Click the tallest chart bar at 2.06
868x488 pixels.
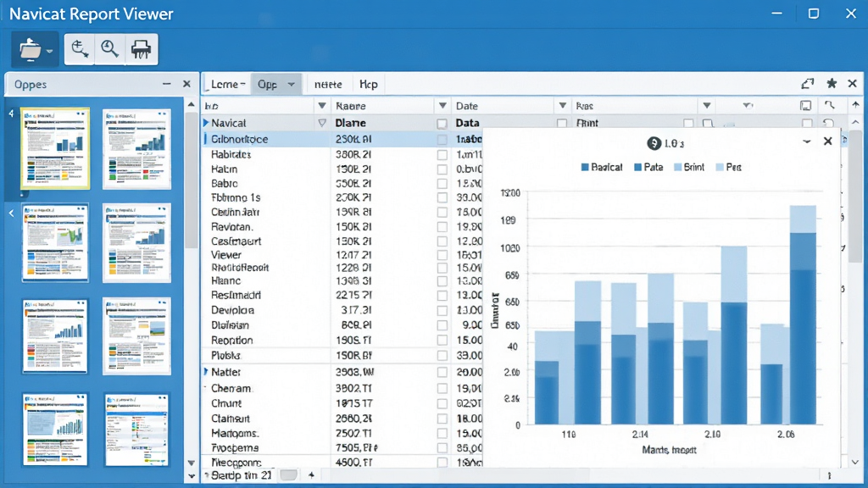(x=802, y=315)
